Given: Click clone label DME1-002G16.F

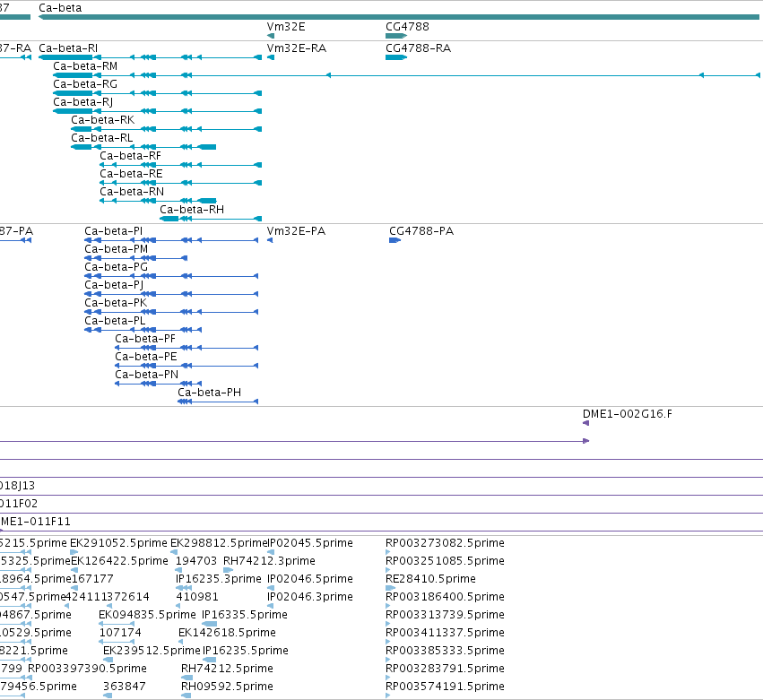Looking at the screenshot, I should 628,414.
